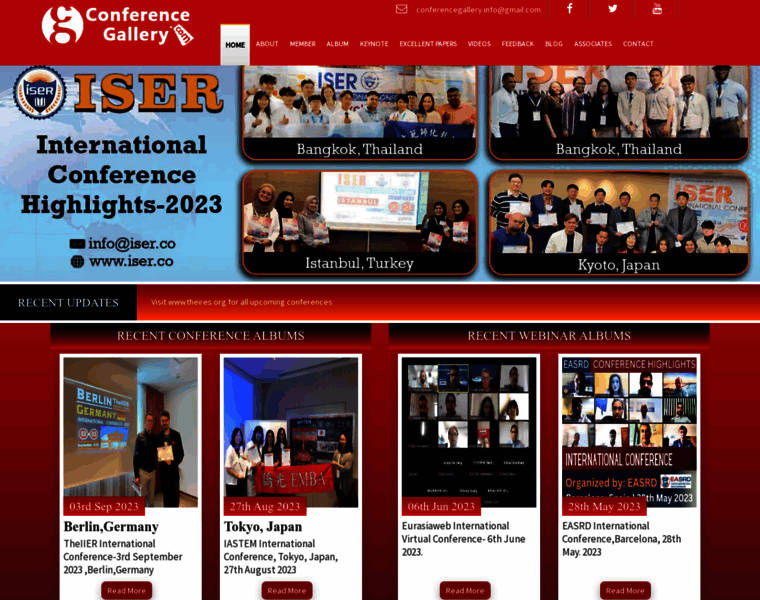Click Read More under EASRD conference

pos(625,590)
